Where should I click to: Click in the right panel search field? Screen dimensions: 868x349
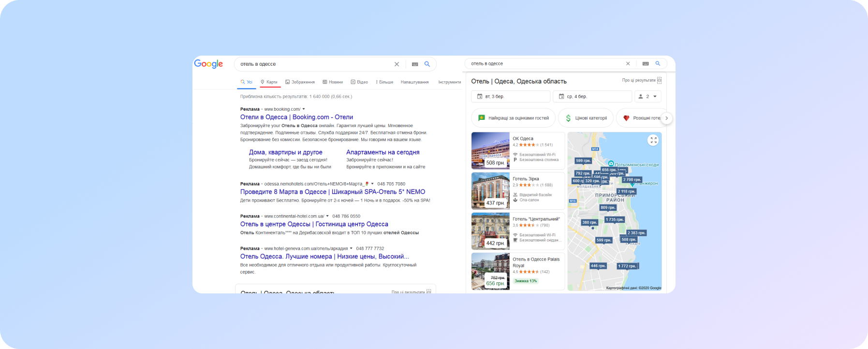545,63
